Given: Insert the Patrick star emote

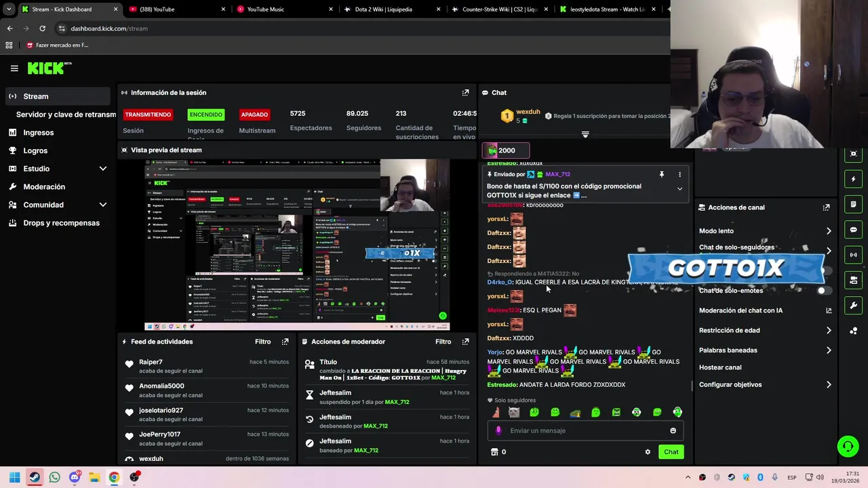Looking at the screenshot, I should 496,412.
